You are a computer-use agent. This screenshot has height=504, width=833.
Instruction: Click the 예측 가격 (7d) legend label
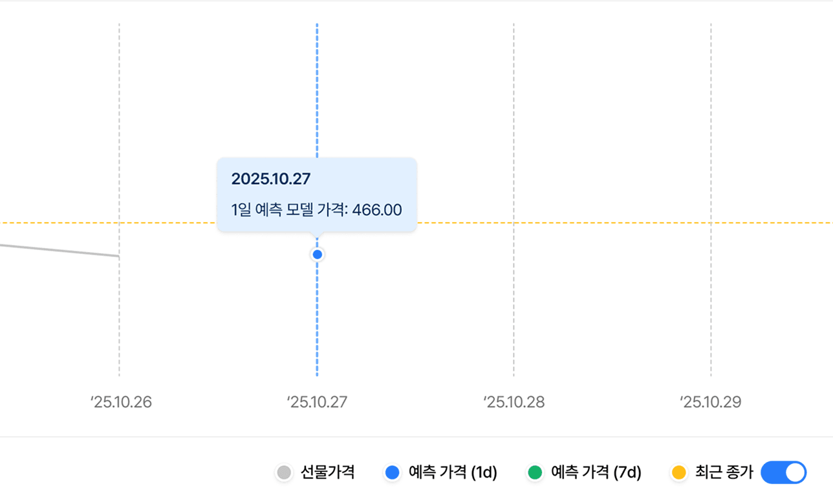596,472
